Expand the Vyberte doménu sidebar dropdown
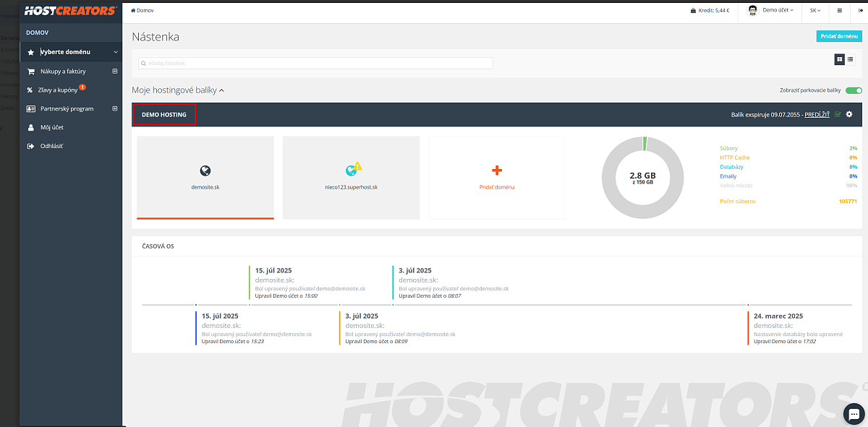Screen dimensions: 868x427 coord(71,52)
